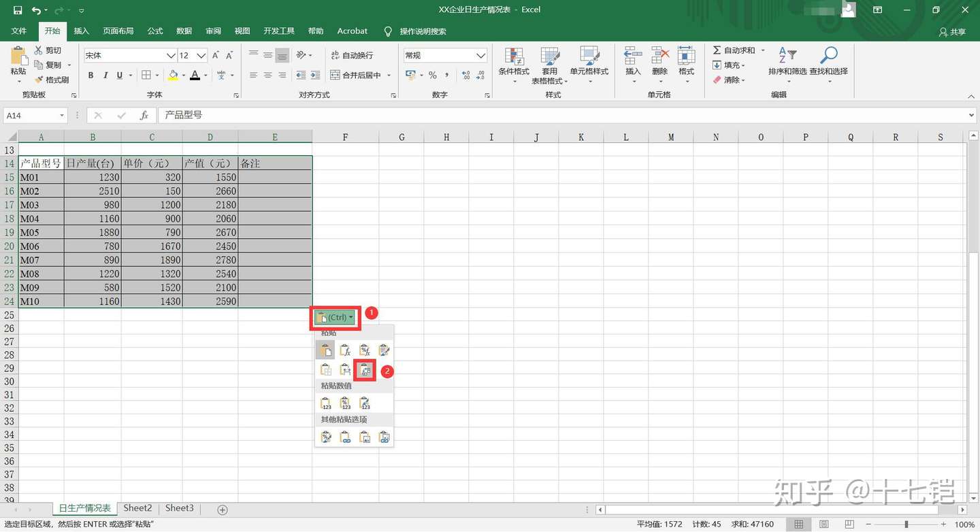Switch to the 插入 ribbon tab

[x=81, y=31]
